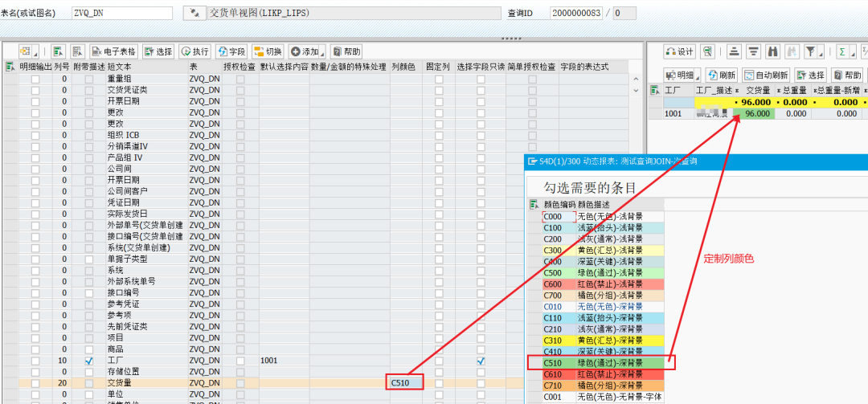Screen dimensions: 868x404
Task: Check 选择字段只读 checkbox for 开票日期 first row
Action: 481,102
